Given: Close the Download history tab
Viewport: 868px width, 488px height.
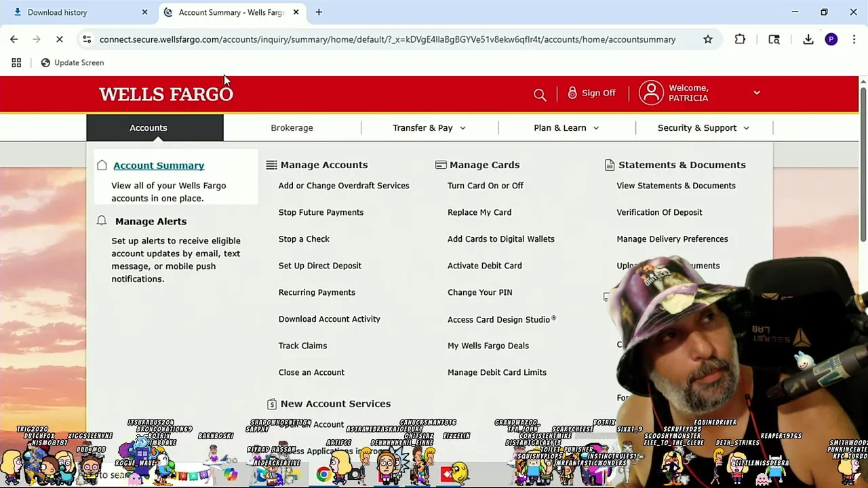Looking at the screenshot, I should (x=144, y=12).
